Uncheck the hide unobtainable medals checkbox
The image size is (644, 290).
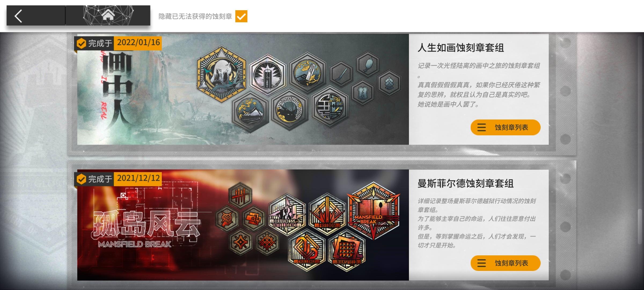pos(241,16)
